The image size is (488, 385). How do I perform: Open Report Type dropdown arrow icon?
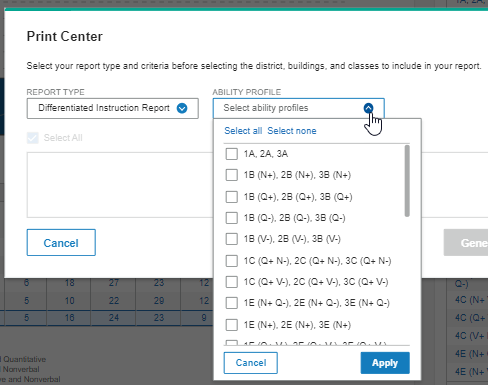(x=182, y=108)
